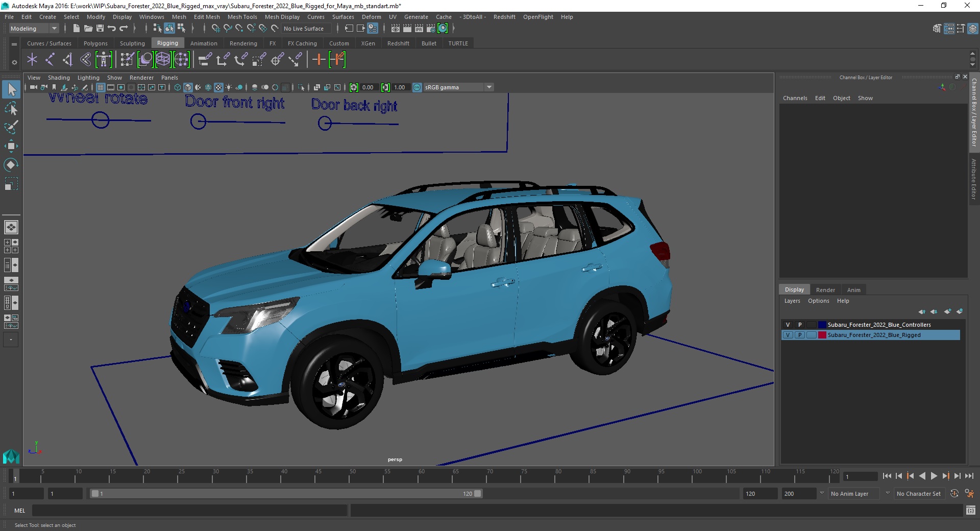Switch to the Polygons shelf tab
The image size is (980, 531).
95,43
